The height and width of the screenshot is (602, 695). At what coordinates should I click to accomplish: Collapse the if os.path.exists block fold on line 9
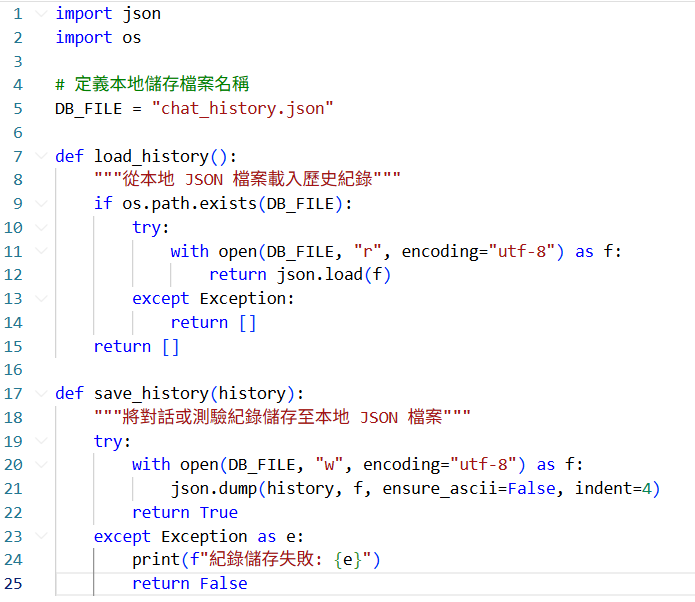41,203
